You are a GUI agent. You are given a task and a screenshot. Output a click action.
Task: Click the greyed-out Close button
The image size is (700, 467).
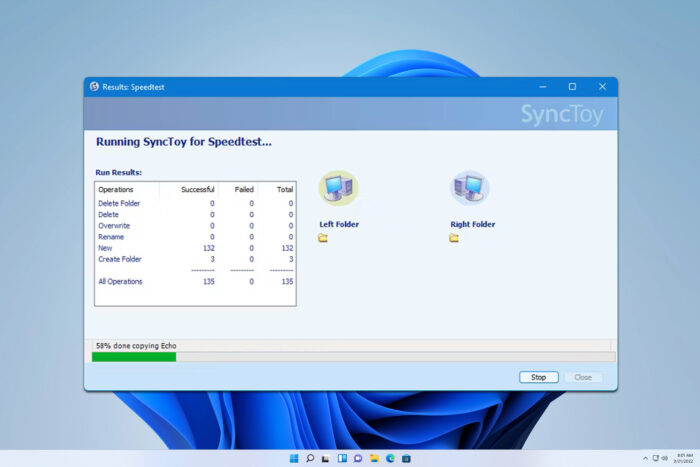[x=583, y=377]
